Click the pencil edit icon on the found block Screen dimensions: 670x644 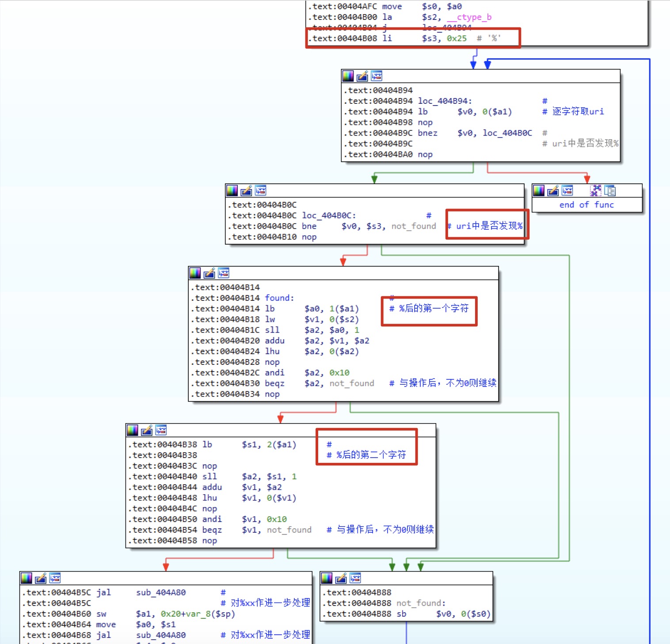point(209,273)
